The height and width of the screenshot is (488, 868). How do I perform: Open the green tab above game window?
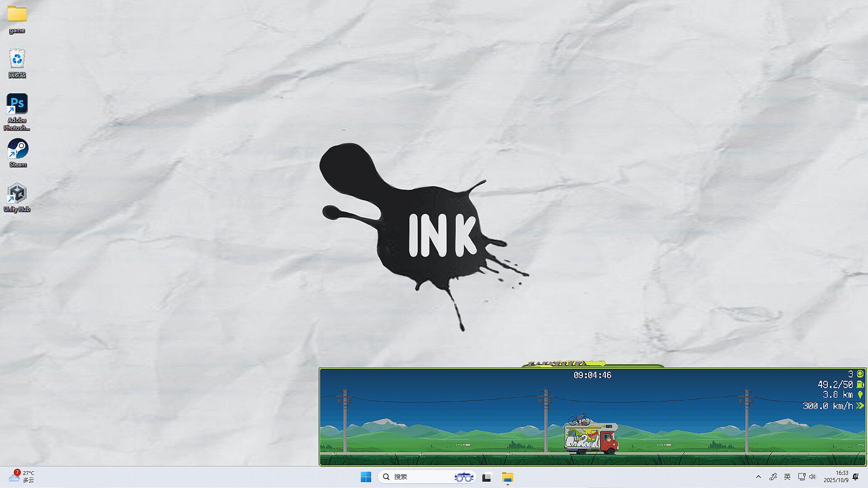(x=591, y=364)
